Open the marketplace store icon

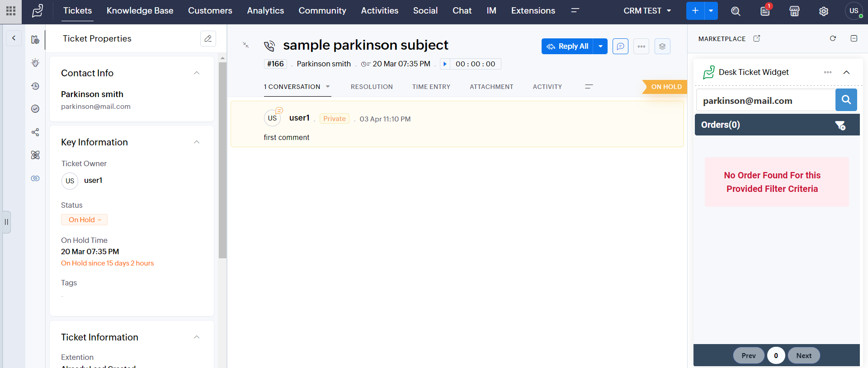(x=794, y=11)
